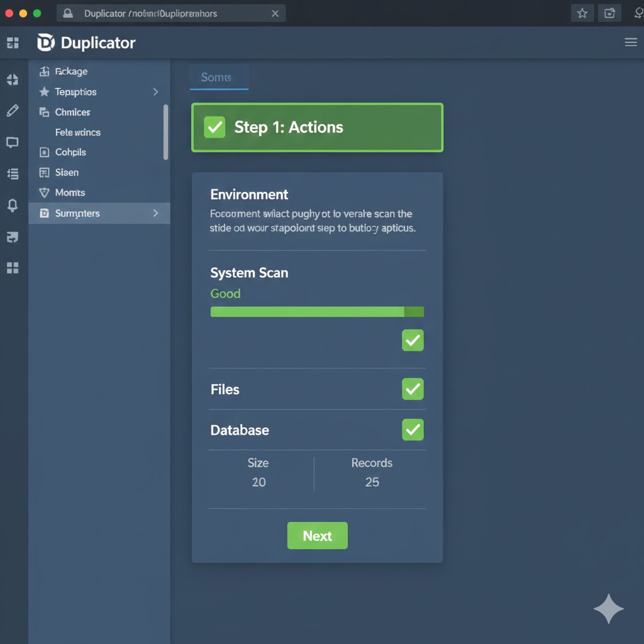
Task: Toggle the Files checkbox
Action: [413, 389]
